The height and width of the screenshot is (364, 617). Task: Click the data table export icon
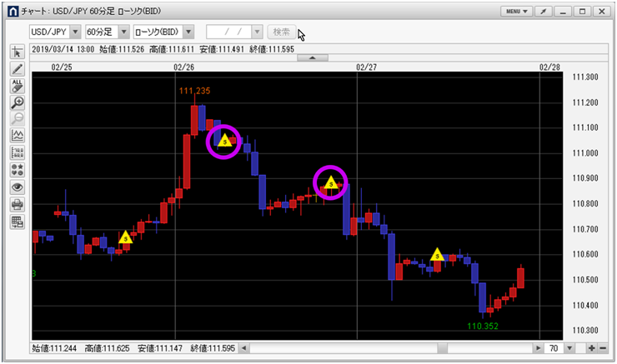(18, 222)
